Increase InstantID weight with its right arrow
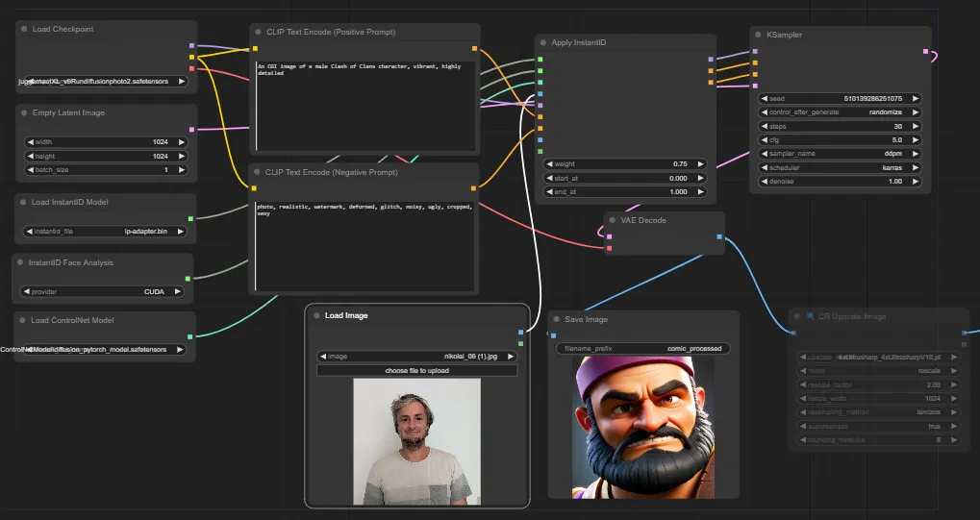Viewport: 980px width, 520px height. pyautogui.click(x=701, y=164)
